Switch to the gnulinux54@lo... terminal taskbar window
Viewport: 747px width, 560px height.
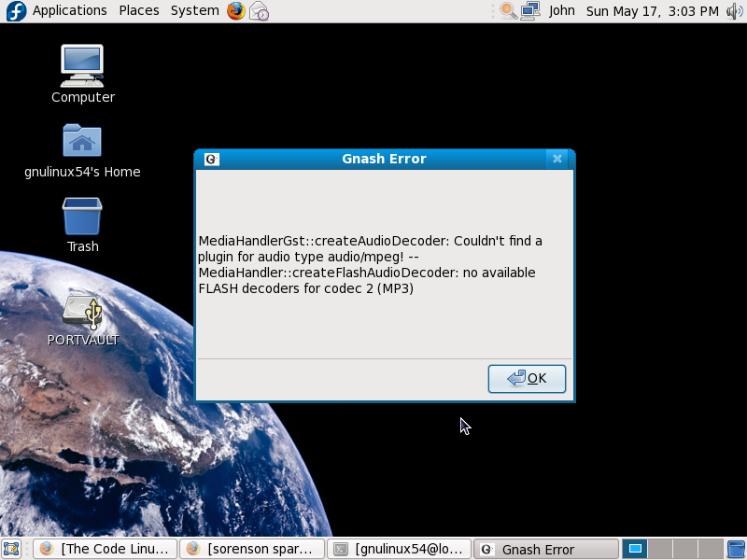click(x=400, y=549)
